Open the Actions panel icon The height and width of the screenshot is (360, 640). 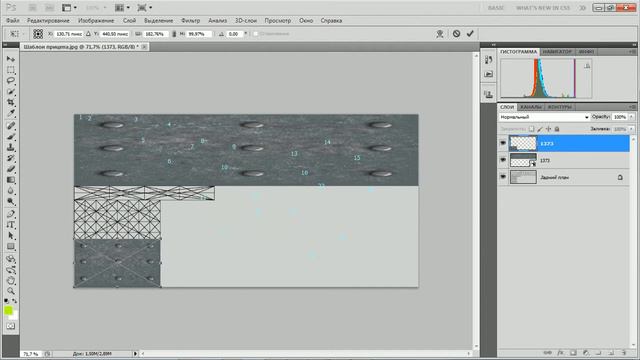(489, 74)
